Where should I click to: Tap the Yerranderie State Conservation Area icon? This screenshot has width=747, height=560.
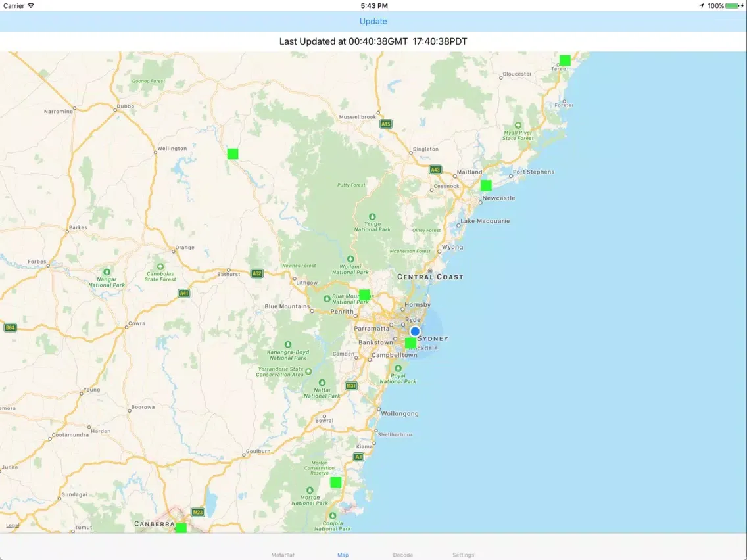pos(308,371)
